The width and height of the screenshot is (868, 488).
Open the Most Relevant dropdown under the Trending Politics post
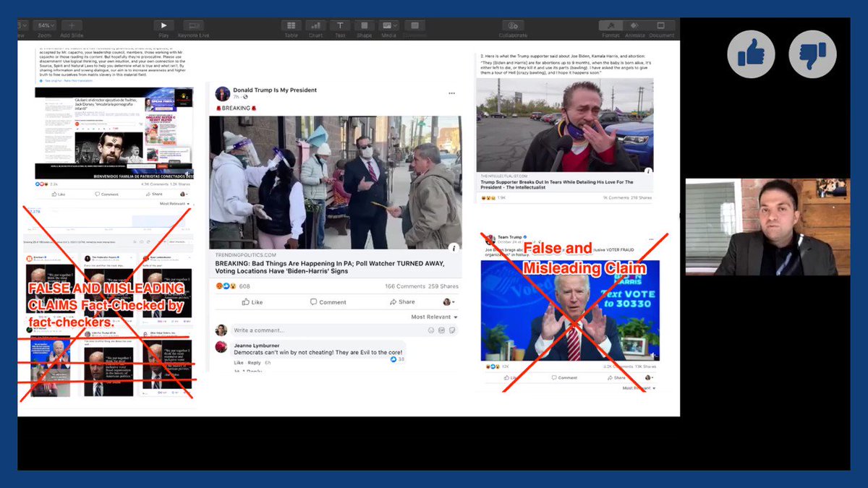click(434, 317)
